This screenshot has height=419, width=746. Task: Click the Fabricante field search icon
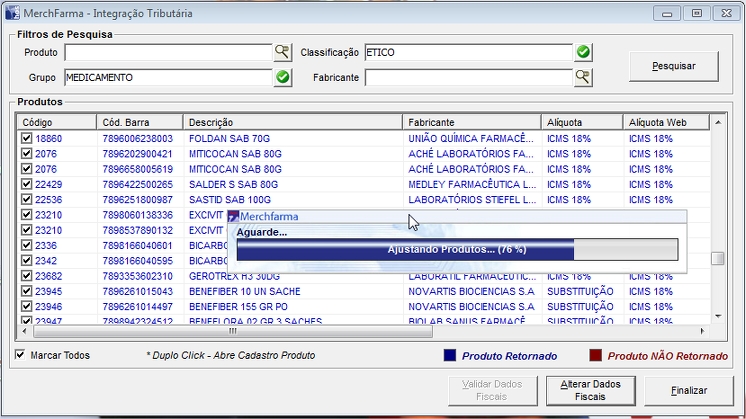tap(583, 77)
